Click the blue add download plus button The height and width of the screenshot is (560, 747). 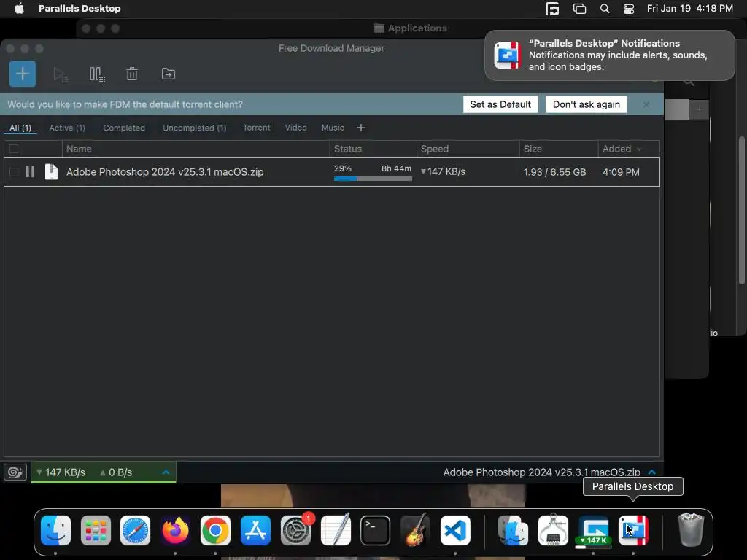click(23, 74)
